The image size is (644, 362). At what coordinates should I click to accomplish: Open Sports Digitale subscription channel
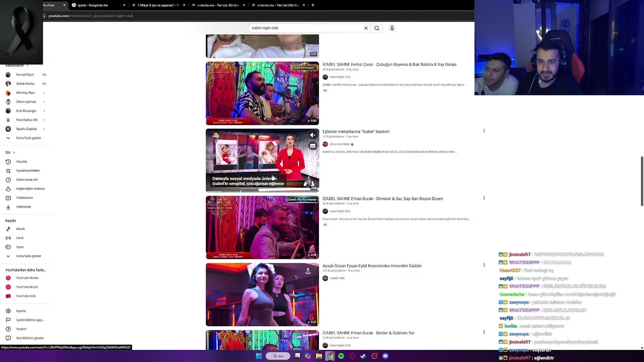point(27,129)
